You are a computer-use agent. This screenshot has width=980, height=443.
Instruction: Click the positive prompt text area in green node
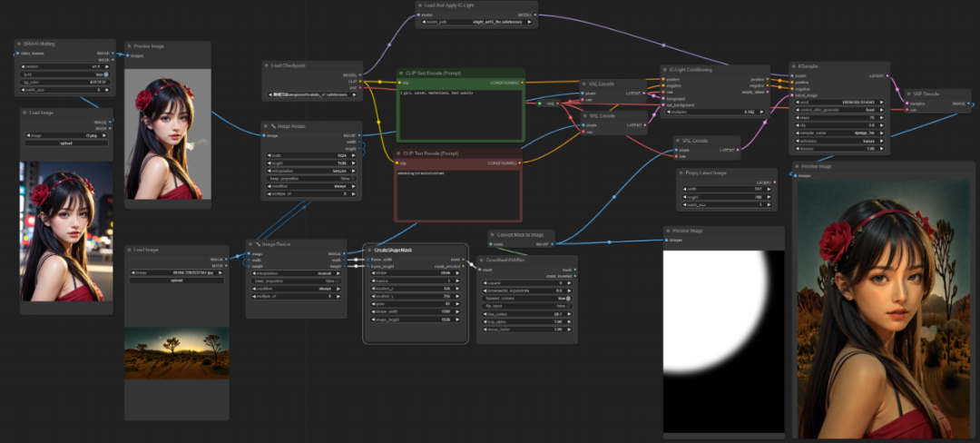click(x=460, y=114)
